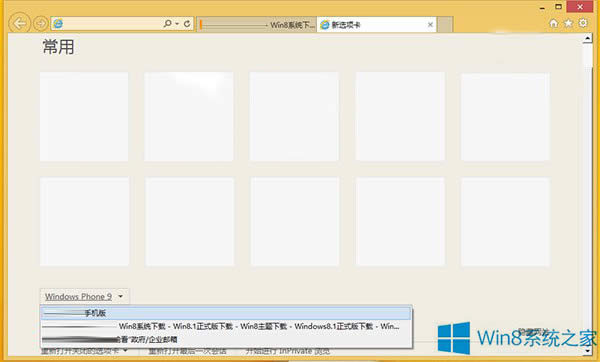
Task: Open a new tab using the blank tab button
Action: (x=445, y=25)
